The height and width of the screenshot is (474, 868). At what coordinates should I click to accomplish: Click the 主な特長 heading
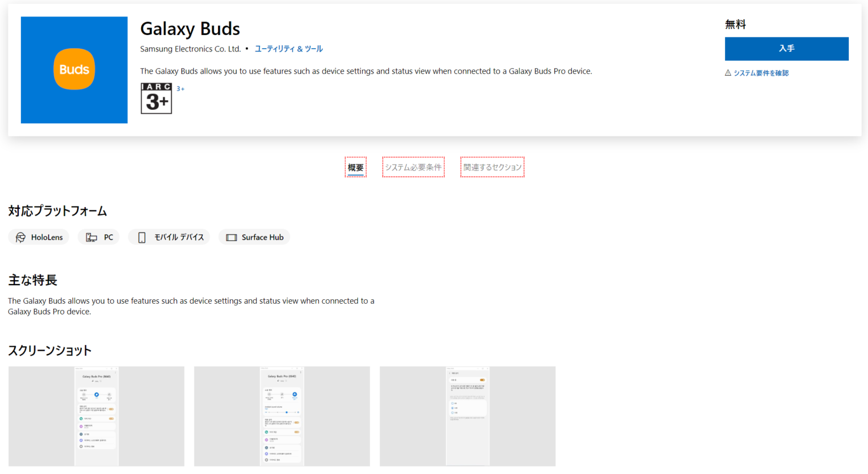(33, 280)
